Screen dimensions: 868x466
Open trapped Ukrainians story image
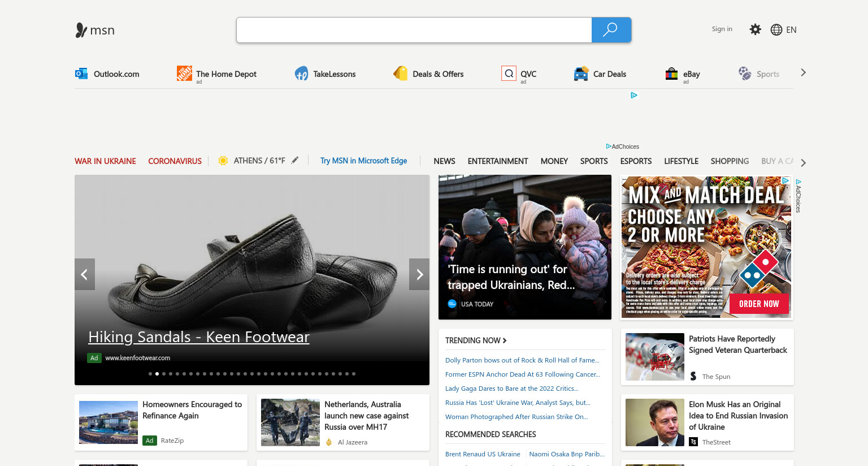pos(525,247)
